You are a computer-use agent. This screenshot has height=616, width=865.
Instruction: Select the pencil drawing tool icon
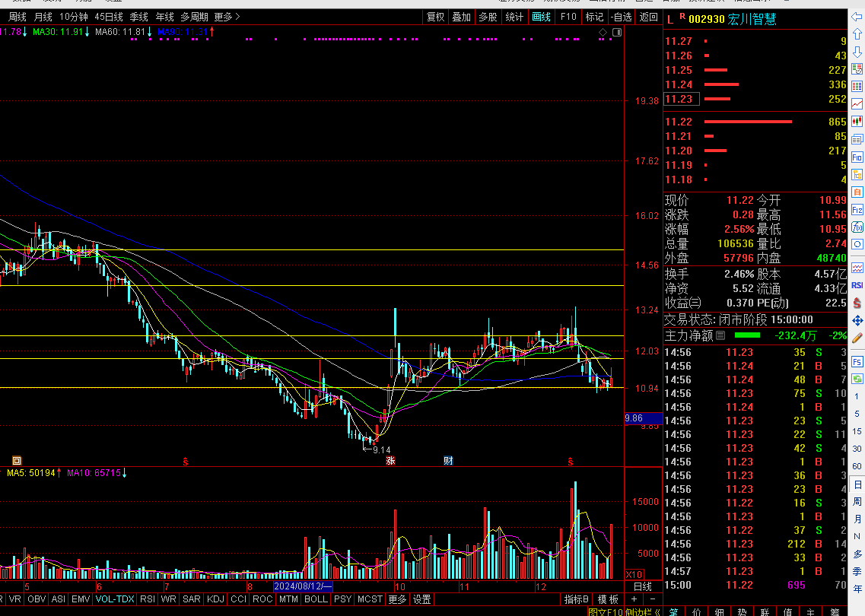pos(857,337)
